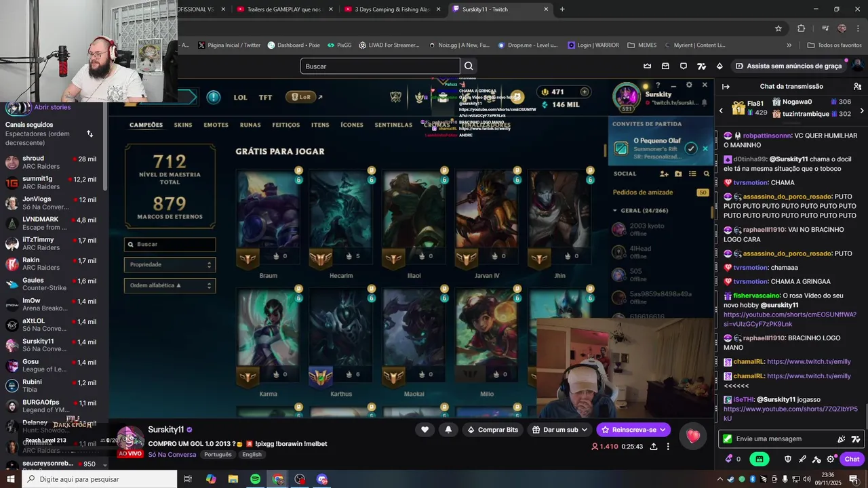
Task: Open Todos os favoritos folder
Action: 834,45
